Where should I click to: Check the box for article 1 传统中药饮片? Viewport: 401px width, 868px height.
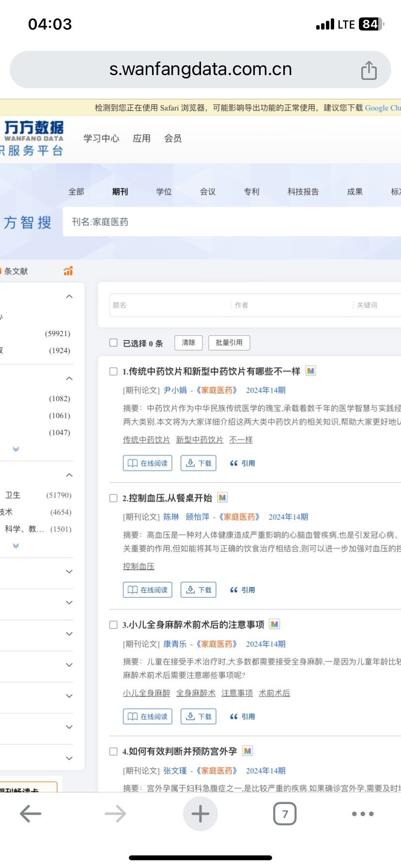pyautogui.click(x=114, y=372)
